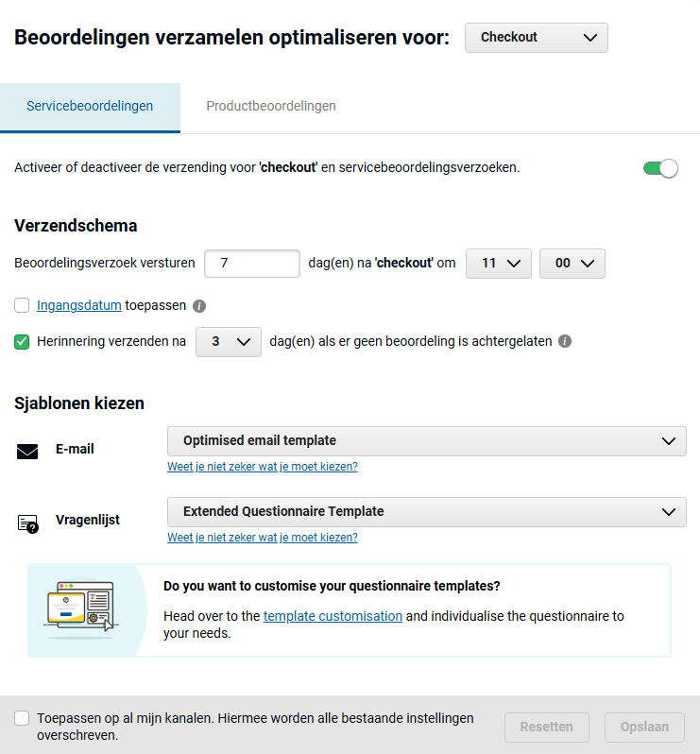This screenshot has width=700, height=754.
Task: Enable the Ingangsdatum toepassen checkbox
Action: 22,306
